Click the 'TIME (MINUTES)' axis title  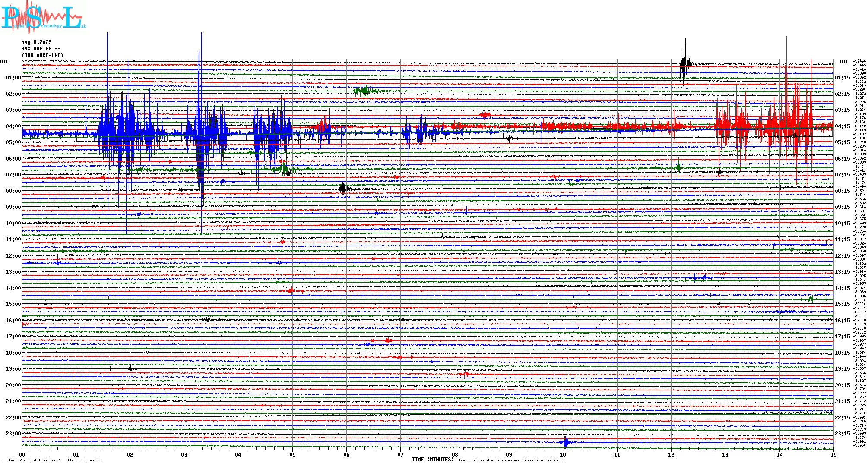tap(433, 460)
